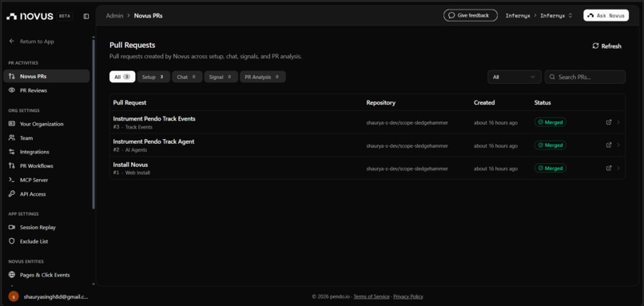Open the Team settings page
The height and width of the screenshot is (306, 644).
point(46,138)
